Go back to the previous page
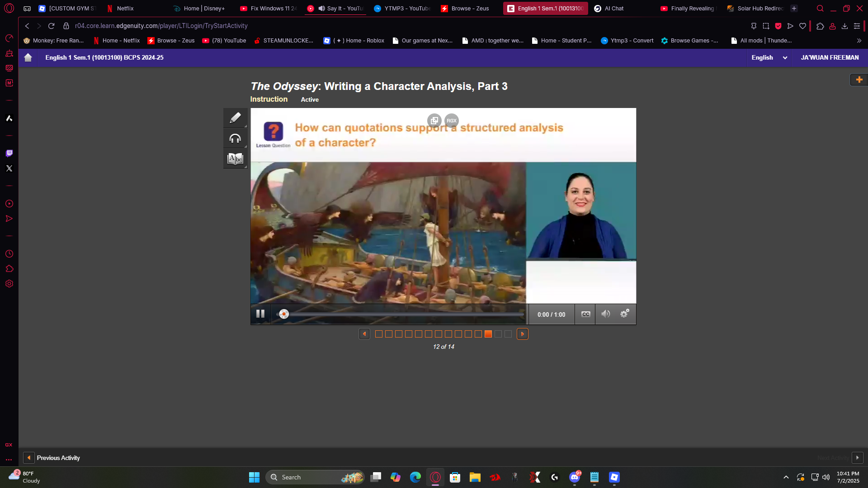Image resolution: width=868 pixels, height=488 pixels. click(27, 26)
